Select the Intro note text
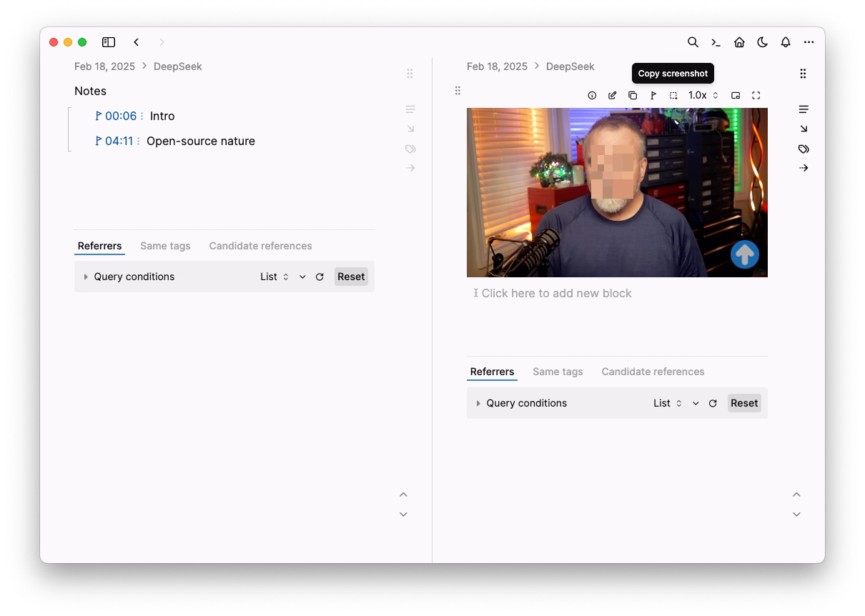Image resolution: width=865 pixels, height=616 pixels. point(162,116)
